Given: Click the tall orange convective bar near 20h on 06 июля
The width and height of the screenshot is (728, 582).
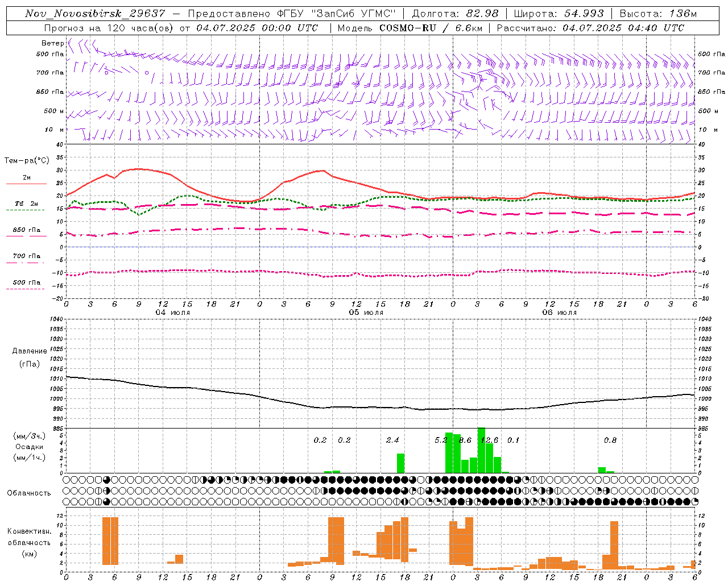Looking at the screenshot, I should [614, 546].
